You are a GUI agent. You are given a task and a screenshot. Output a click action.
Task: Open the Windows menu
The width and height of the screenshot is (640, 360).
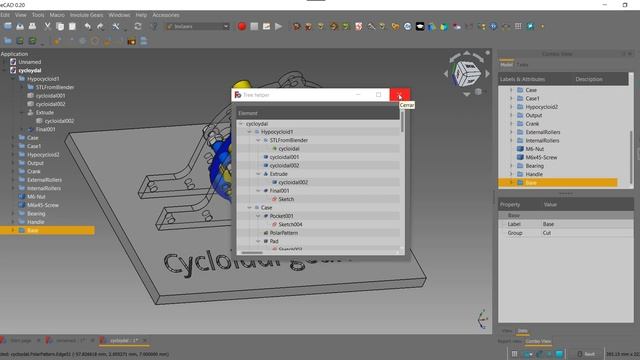(119, 15)
